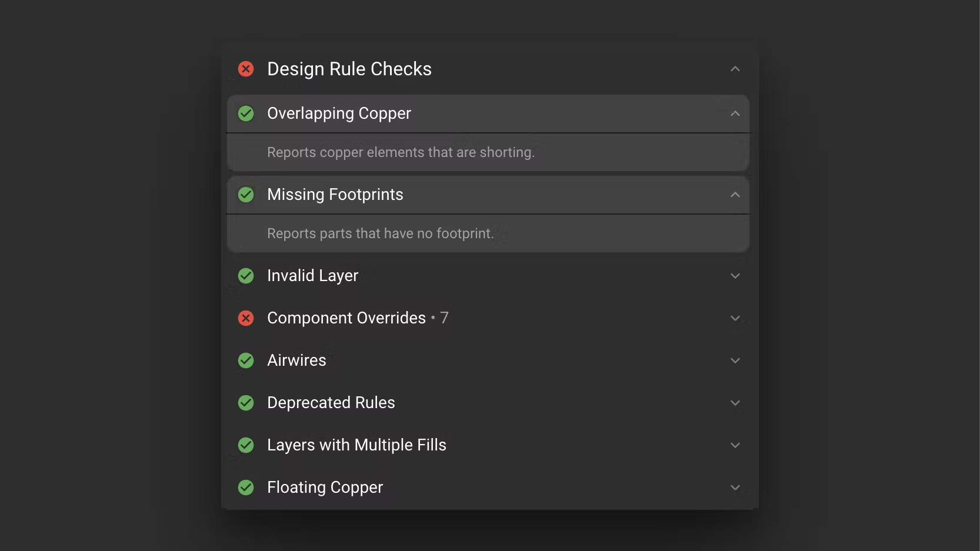Click the green check icon for Deprecated Rules
Viewport: 980px width, 551px height.
(246, 402)
